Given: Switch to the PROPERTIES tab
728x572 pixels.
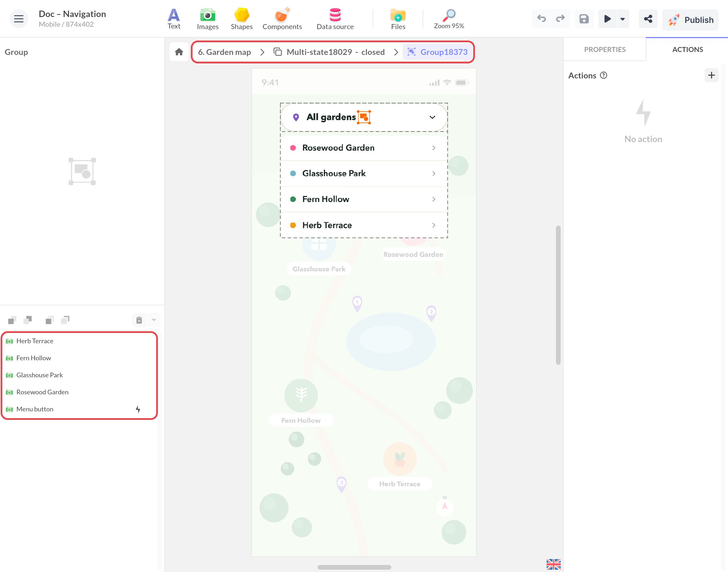Looking at the screenshot, I should (x=605, y=49).
